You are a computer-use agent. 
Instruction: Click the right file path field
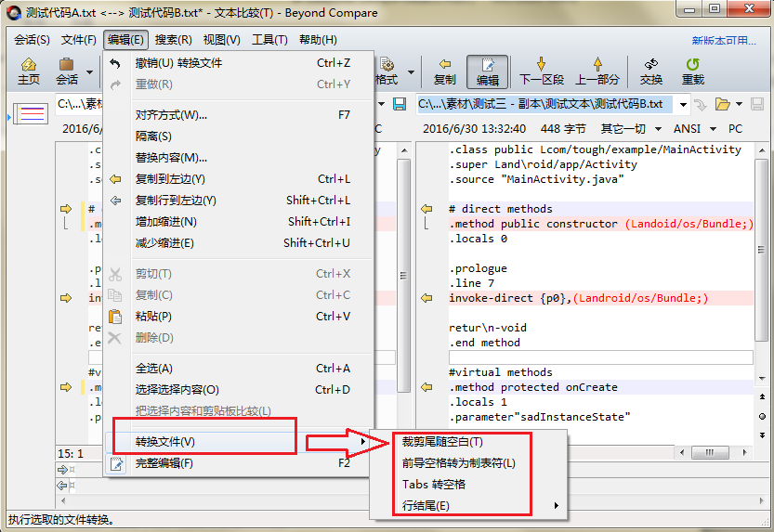[x=544, y=104]
